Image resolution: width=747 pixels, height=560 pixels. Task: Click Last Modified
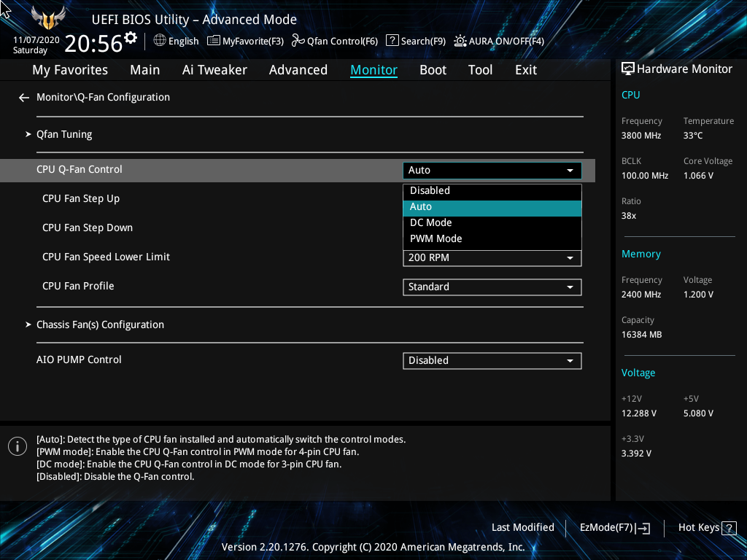click(x=522, y=528)
